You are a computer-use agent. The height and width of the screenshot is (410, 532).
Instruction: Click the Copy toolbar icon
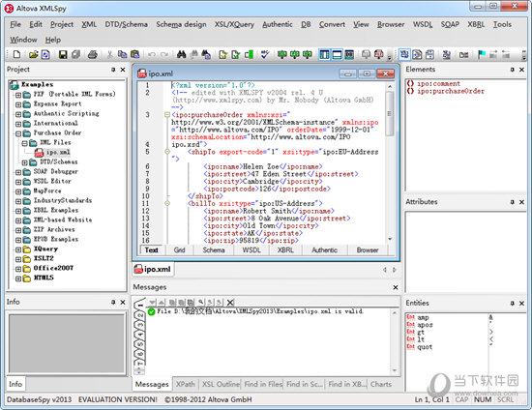(x=122, y=54)
